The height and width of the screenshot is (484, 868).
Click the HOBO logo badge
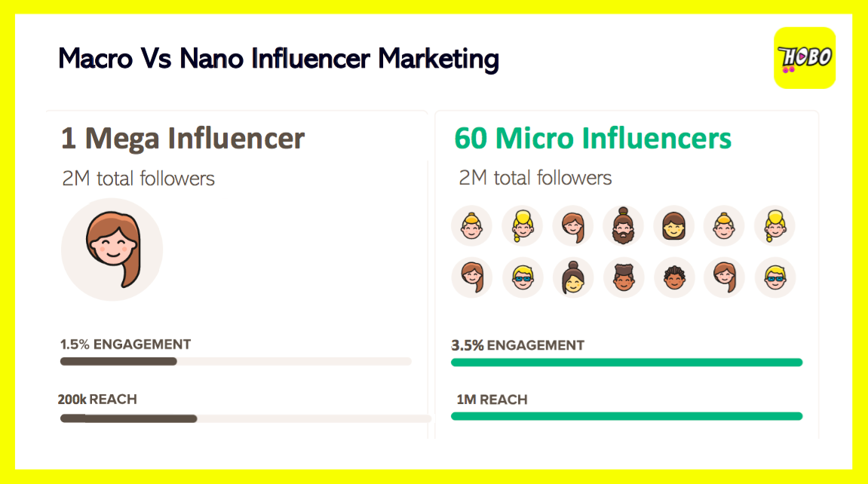tap(804, 58)
